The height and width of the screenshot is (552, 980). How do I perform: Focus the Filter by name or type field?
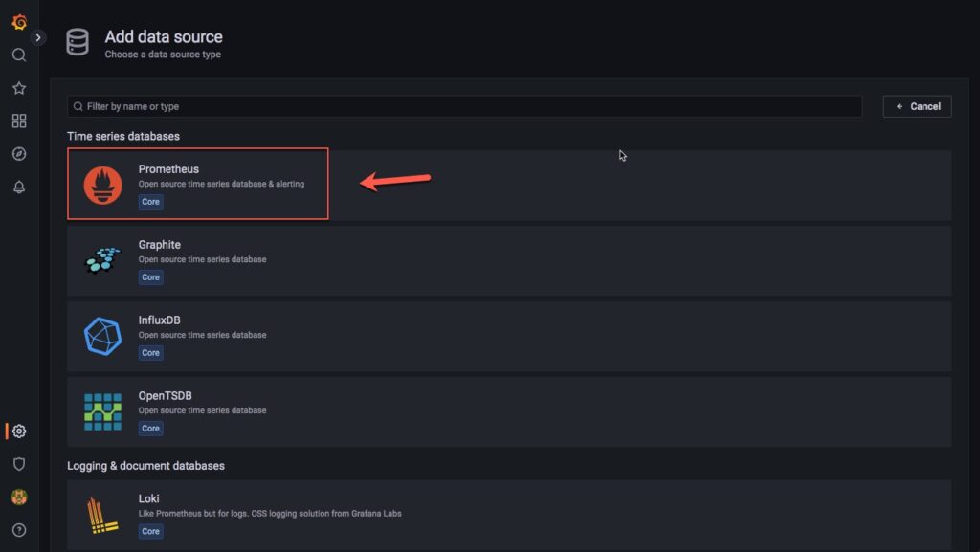pos(464,106)
